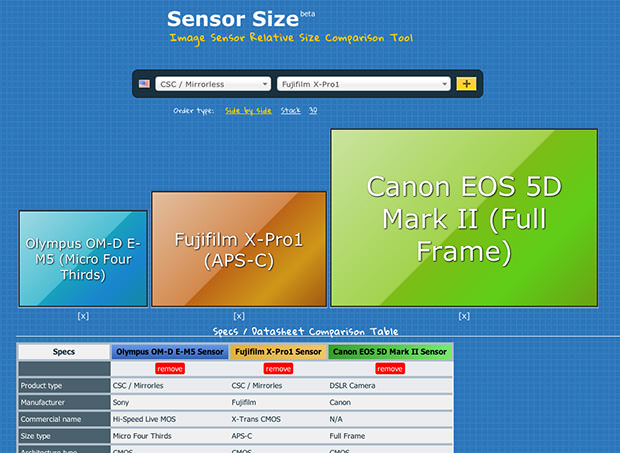620x453 pixels.
Task: Remove the Fujifilm column from the table
Action: pyautogui.click(x=278, y=369)
